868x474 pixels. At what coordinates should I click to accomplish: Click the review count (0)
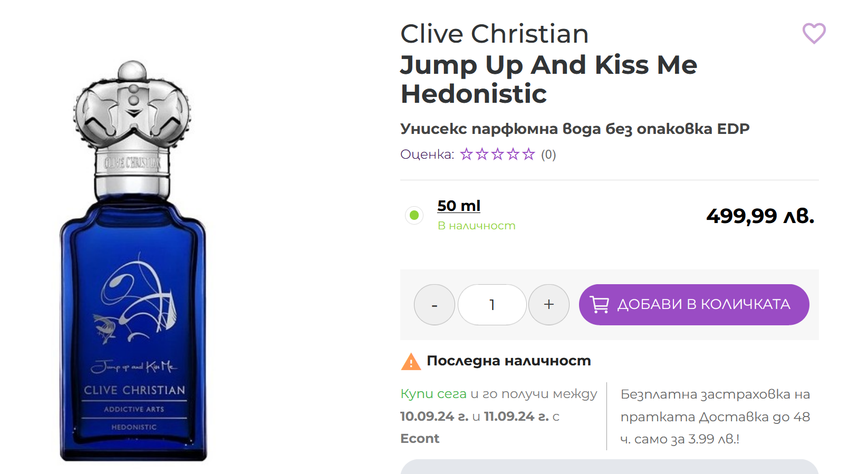point(548,154)
